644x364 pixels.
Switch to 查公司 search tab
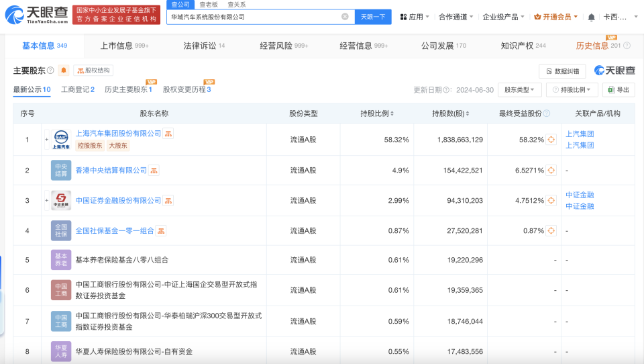pyautogui.click(x=180, y=5)
